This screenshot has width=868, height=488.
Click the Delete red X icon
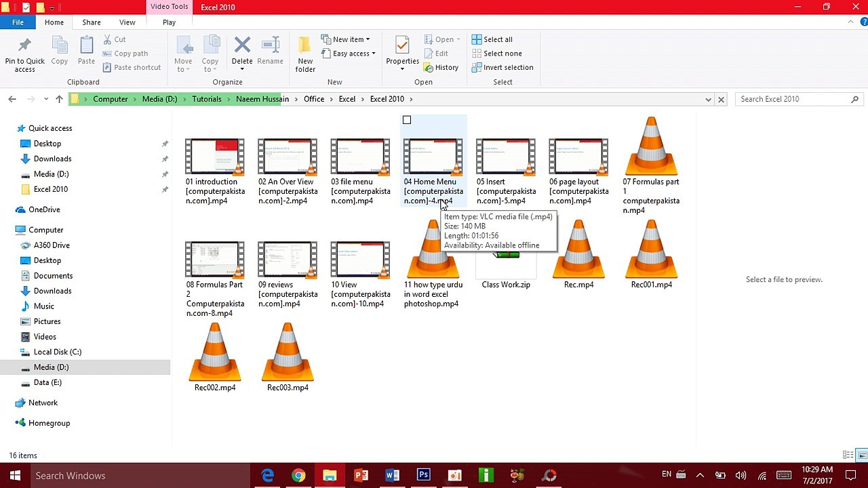click(x=242, y=46)
